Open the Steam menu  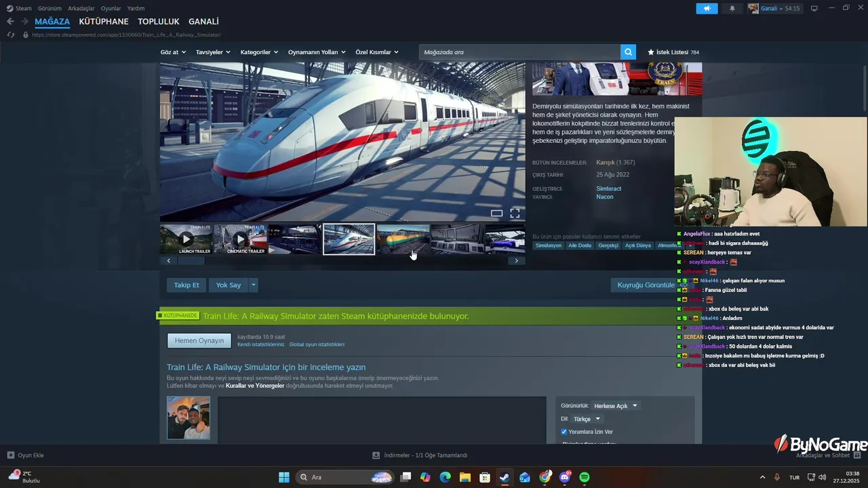20,8
